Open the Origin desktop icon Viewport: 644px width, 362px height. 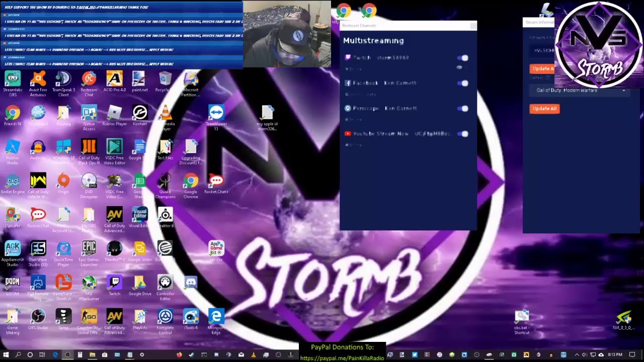click(63, 184)
